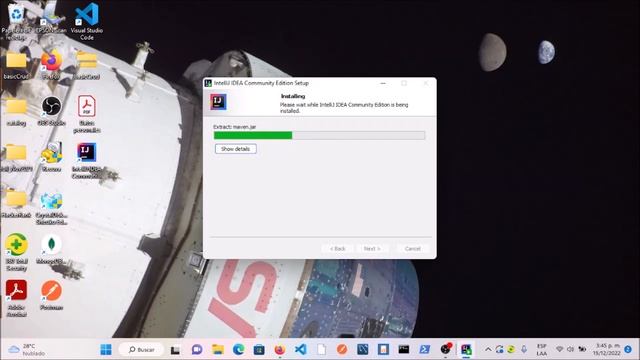Select the EPSON Scan desktop shortcut

click(51, 18)
